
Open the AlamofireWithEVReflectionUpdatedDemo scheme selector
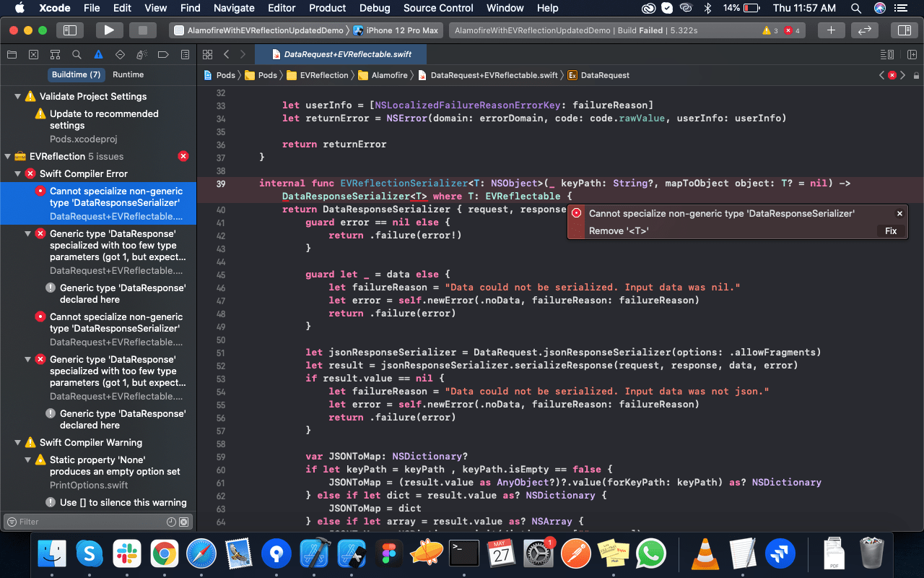(259, 30)
